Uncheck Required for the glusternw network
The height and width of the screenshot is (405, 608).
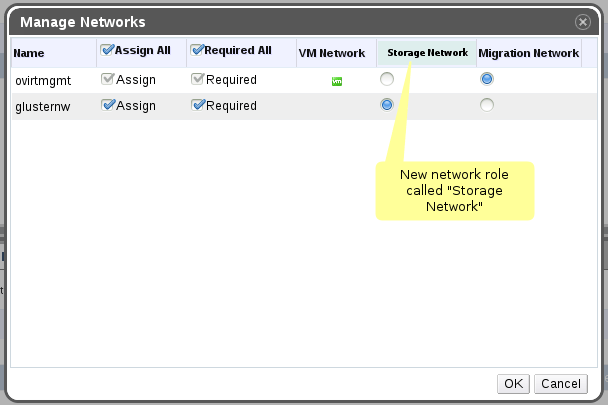[196, 105]
